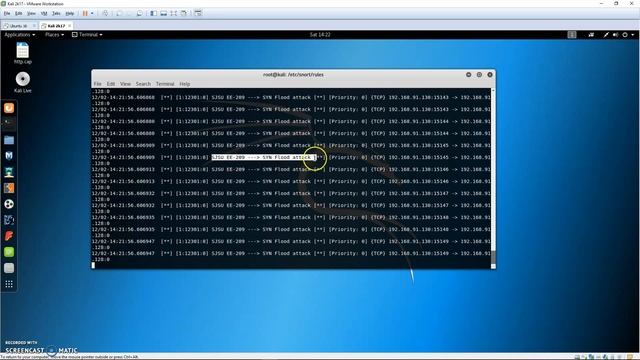This screenshot has height=360, width=640.
Task: Open VMware VM menu
Action: 44,13
